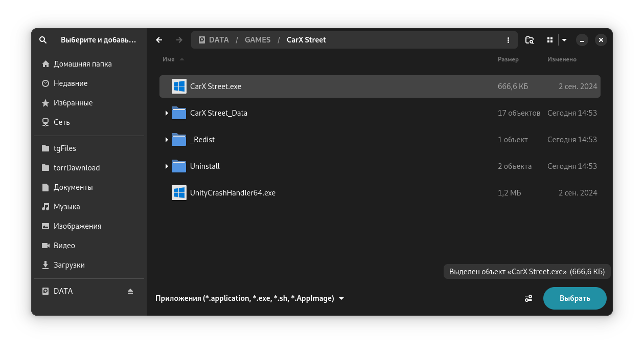The image size is (644, 350).
Task: Open the Приложения file type filter dropdown
Action: click(x=250, y=298)
